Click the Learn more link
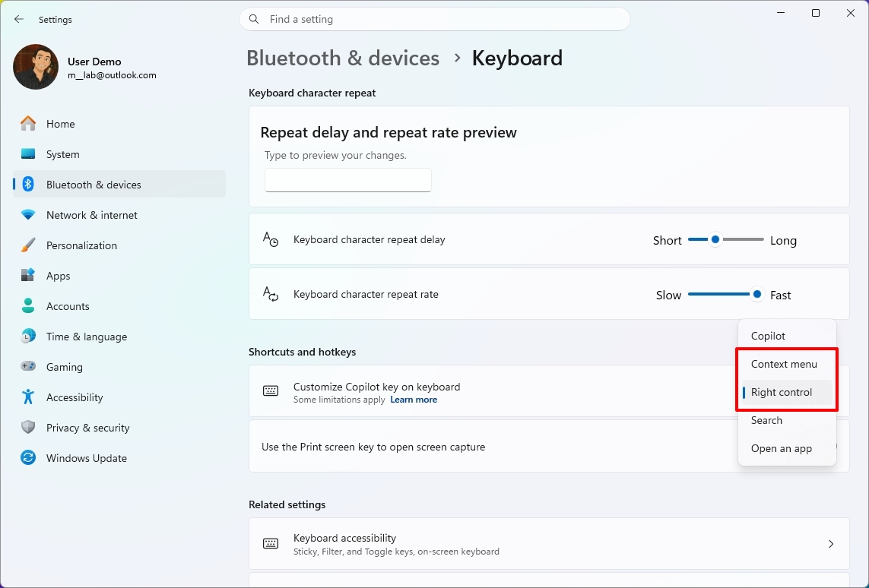The image size is (869, 588). [x=414, y=400]
